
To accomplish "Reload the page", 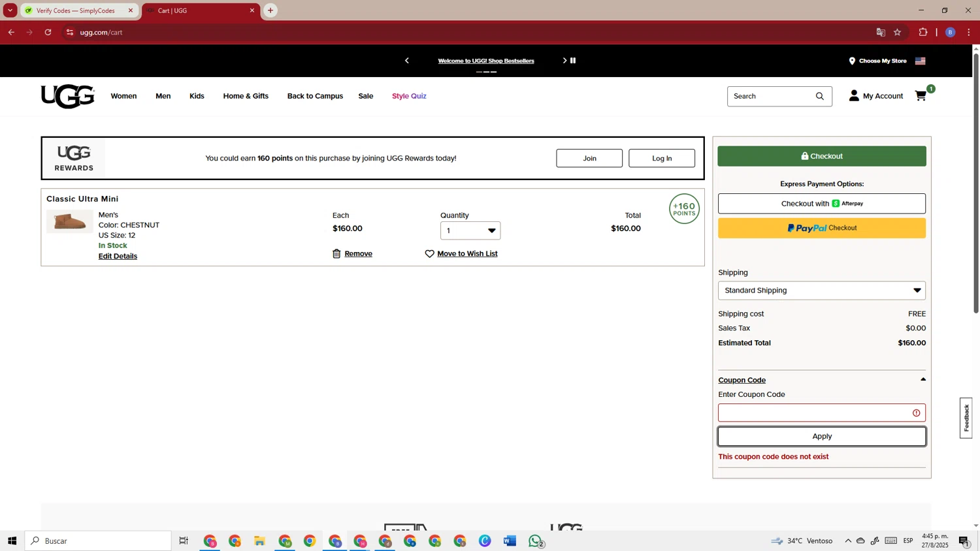I will 48,32.
